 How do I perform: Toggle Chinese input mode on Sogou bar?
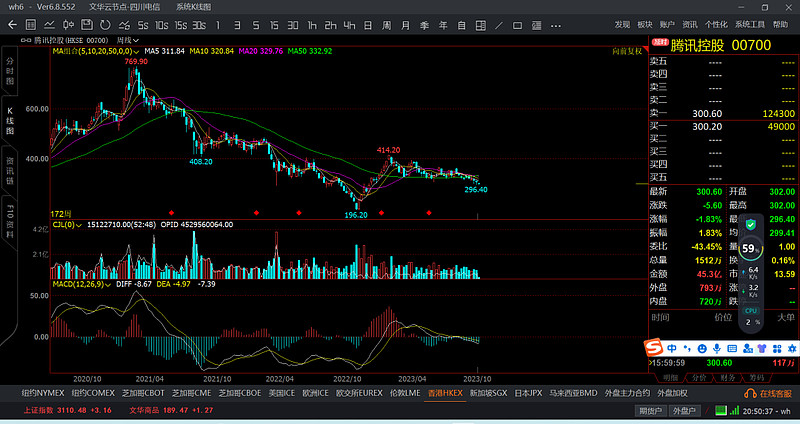coord(672,348)
